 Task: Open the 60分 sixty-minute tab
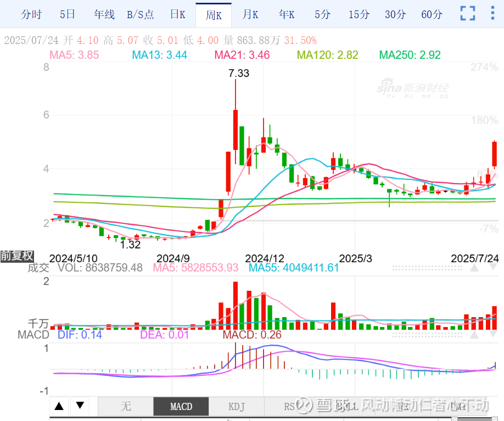point(432,14)
